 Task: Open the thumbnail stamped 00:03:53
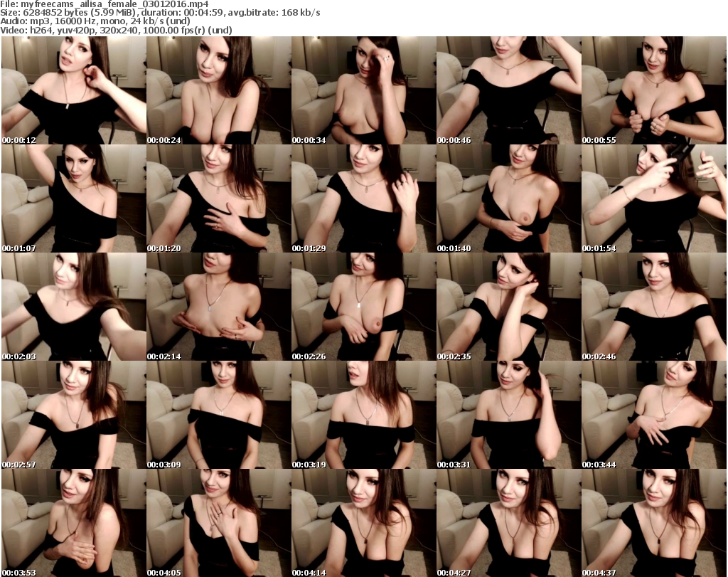click(74, 523)
